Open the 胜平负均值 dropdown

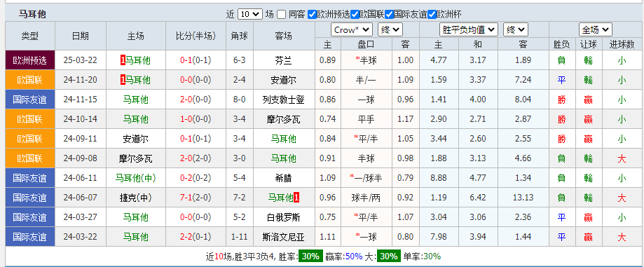(469, 29)
